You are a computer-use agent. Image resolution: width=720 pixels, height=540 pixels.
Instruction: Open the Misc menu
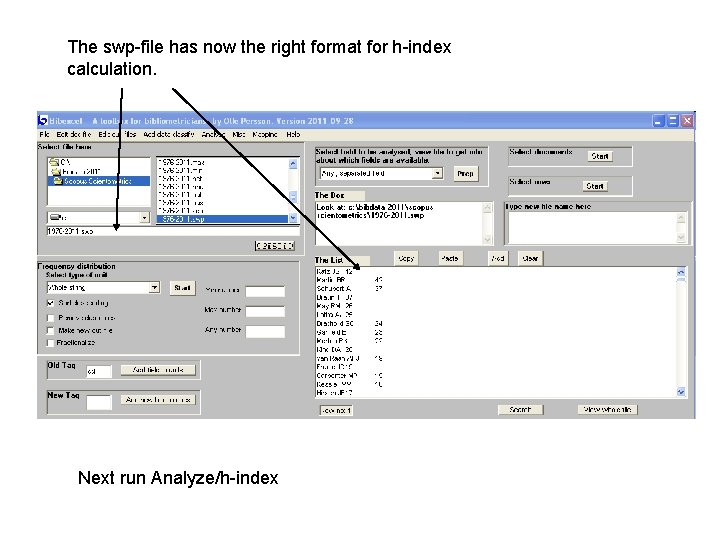239,134
